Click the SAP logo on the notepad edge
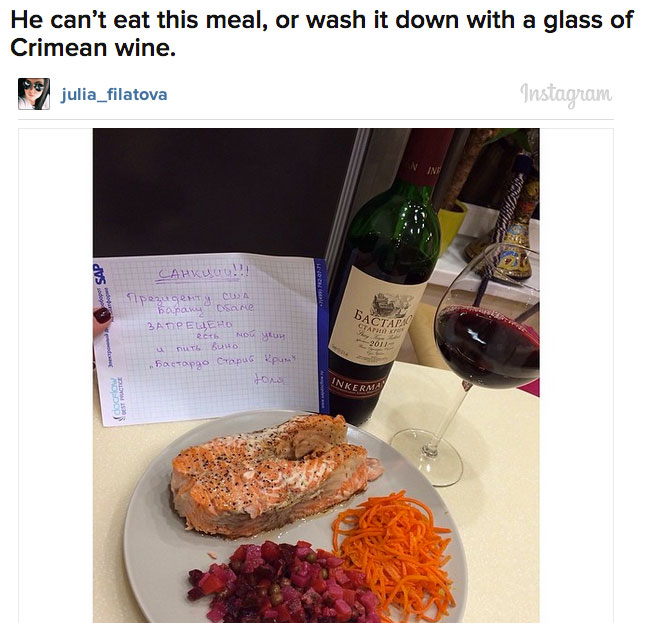 coord(100,274)
